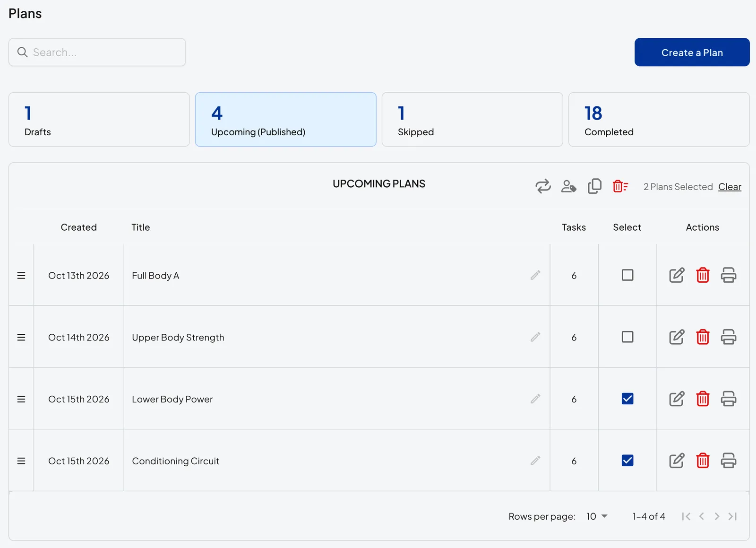The image size is (756, 548).
Task: Click drag handle of Upper Body Strength row
Action: pyautogui.click(x=21, y=337)
